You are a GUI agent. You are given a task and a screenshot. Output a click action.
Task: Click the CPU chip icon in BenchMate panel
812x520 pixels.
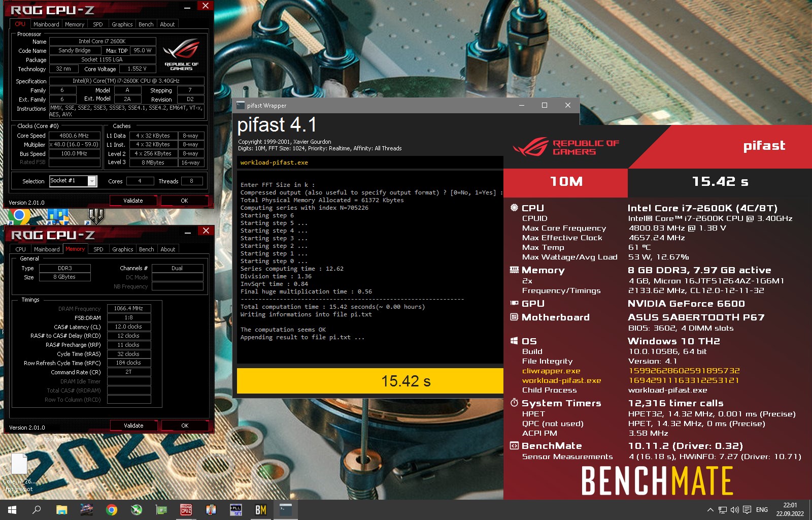514,208
